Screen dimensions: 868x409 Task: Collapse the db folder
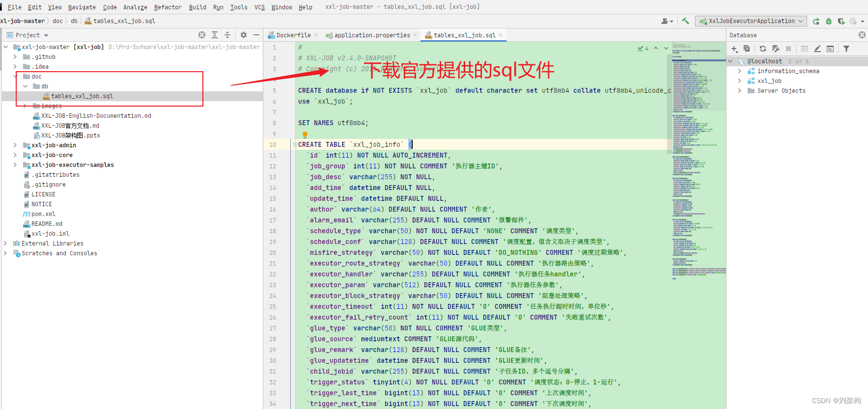26,86
